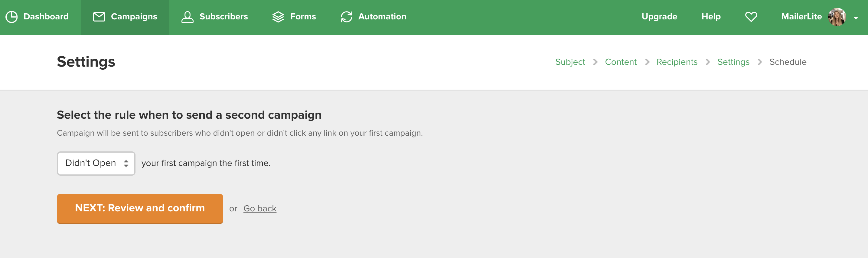Go to the Recipients step breadcrumb

677,62
